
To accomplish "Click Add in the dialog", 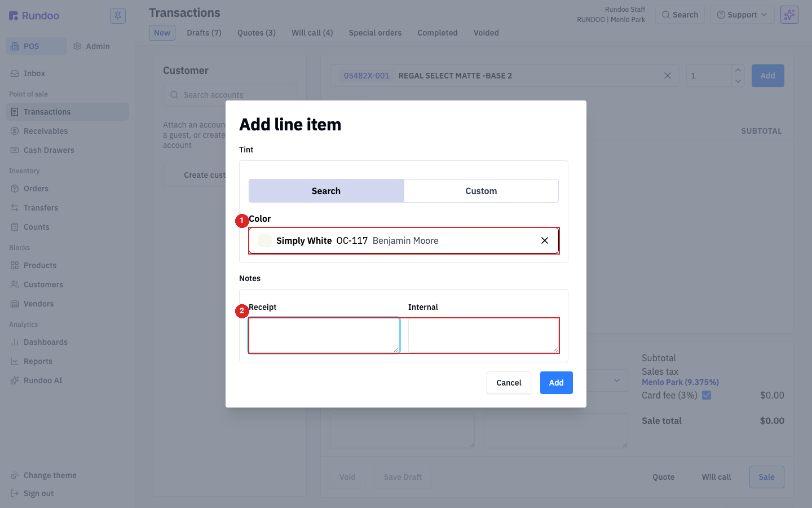I will (557, 383).
